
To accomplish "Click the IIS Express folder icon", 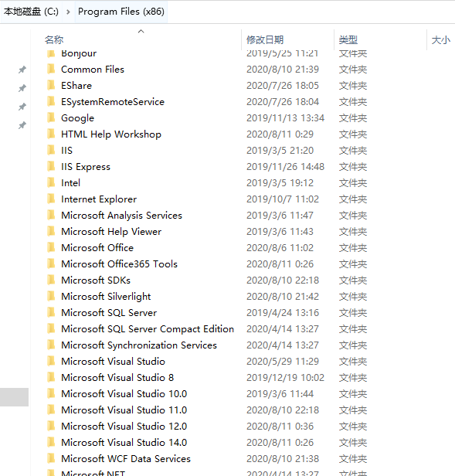I will 51,166.
